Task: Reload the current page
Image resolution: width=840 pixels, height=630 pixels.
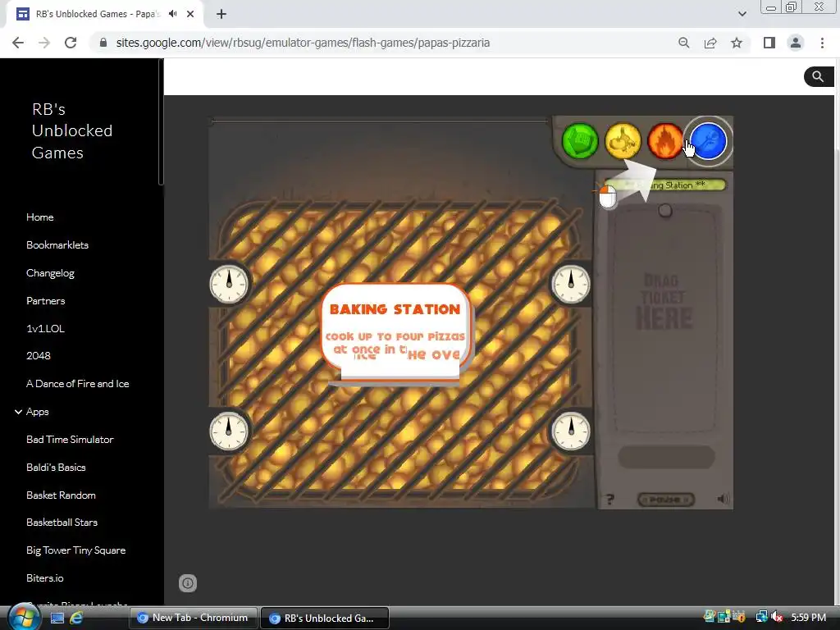Action: pyautogui.click(x=71, y=43)
